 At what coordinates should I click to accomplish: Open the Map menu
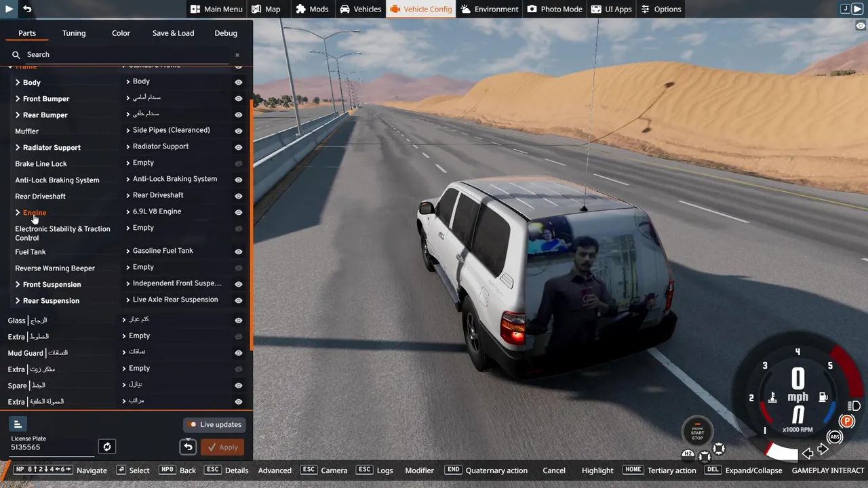(x=266, y=9)
